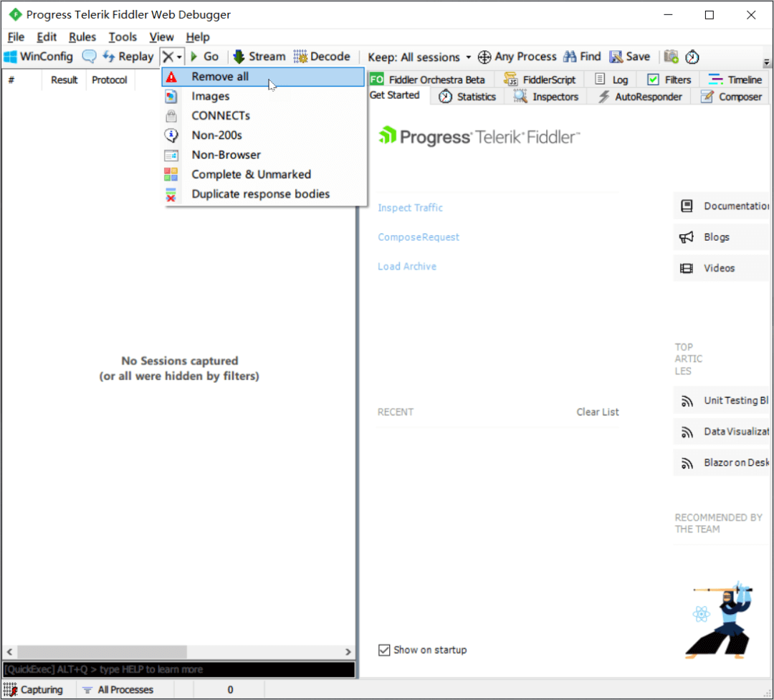774x700 pixels.
Task: Save sessions with Save button
Action: click(x=629, y=57)
